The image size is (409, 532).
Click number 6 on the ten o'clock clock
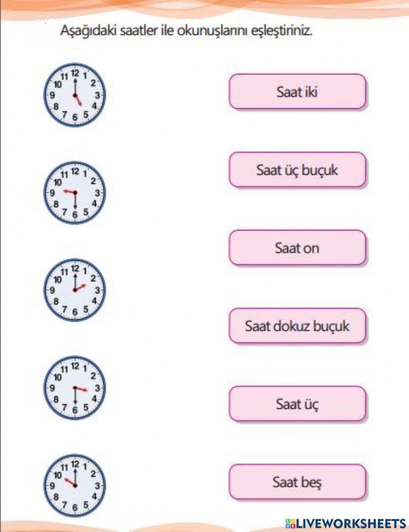tap(75, 508)
